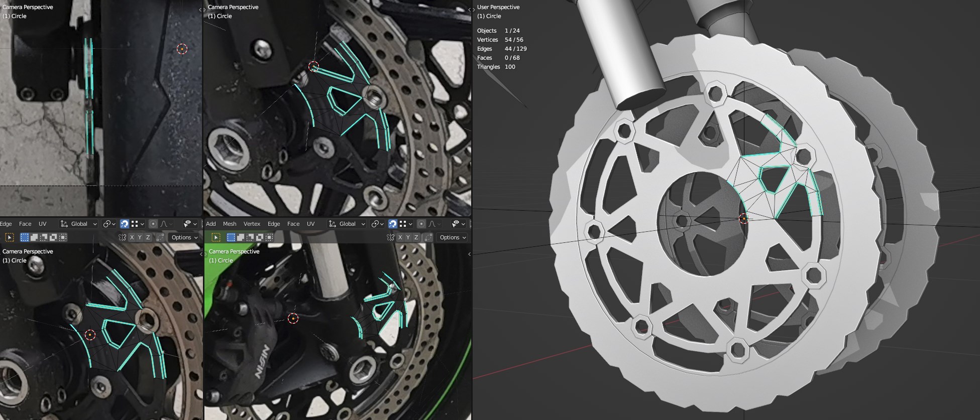Click the 'Edges 44 / 129' statistic
This screenshot has height=420, width=980.
tap(502, 49)
